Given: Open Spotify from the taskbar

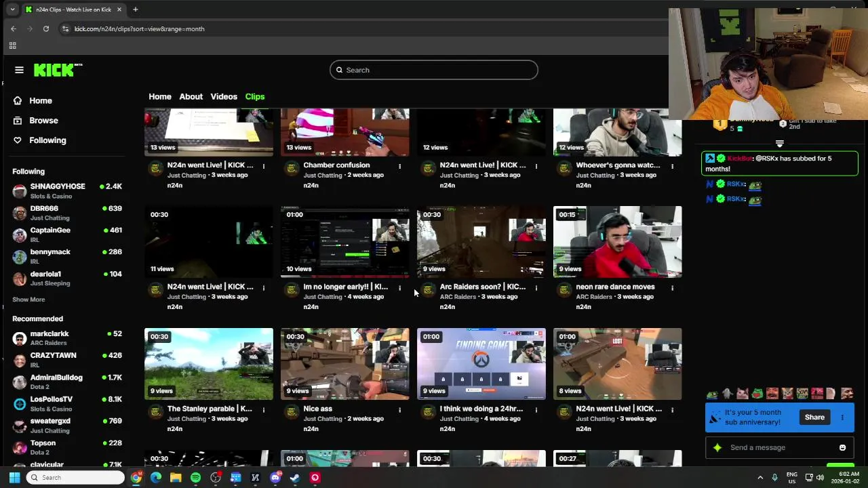Looking at the screenshot, I should coord(195,478).
